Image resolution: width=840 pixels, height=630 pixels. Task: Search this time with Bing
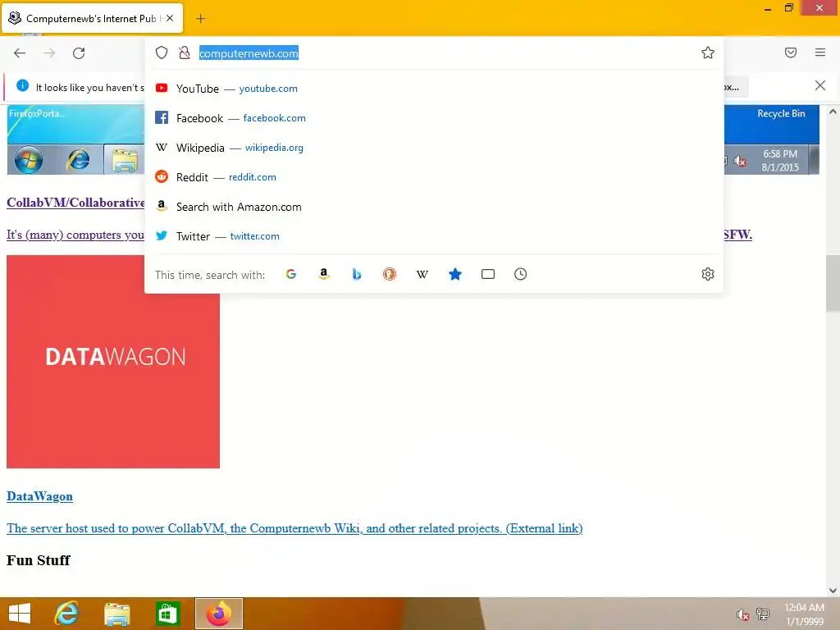tap(357, 274)
